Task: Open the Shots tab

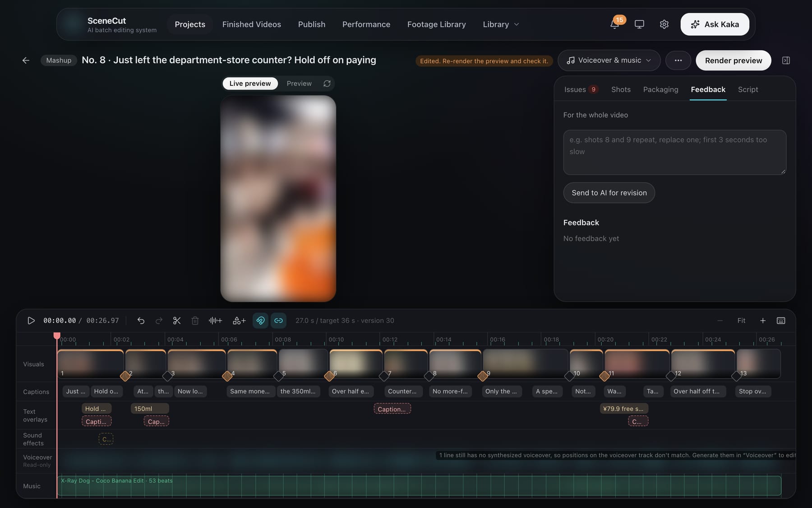Action: pos(621,89)
